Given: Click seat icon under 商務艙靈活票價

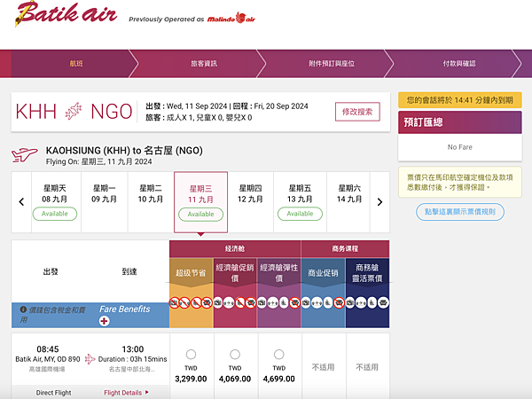Looking at the screenshot, I should 372,302.
